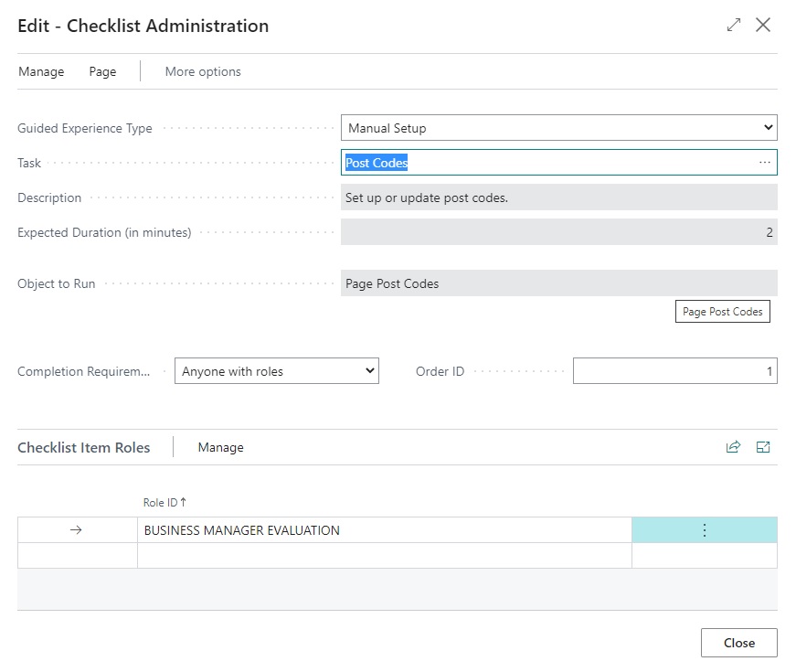Screen dimensions: 796x672
Task: Click the Checklist Item Roles heading
Action: (x=84, y=447)
